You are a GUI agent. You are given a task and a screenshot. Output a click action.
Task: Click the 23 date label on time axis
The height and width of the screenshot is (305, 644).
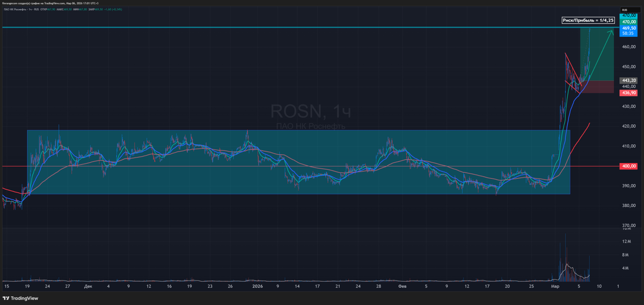pos(210,286)
